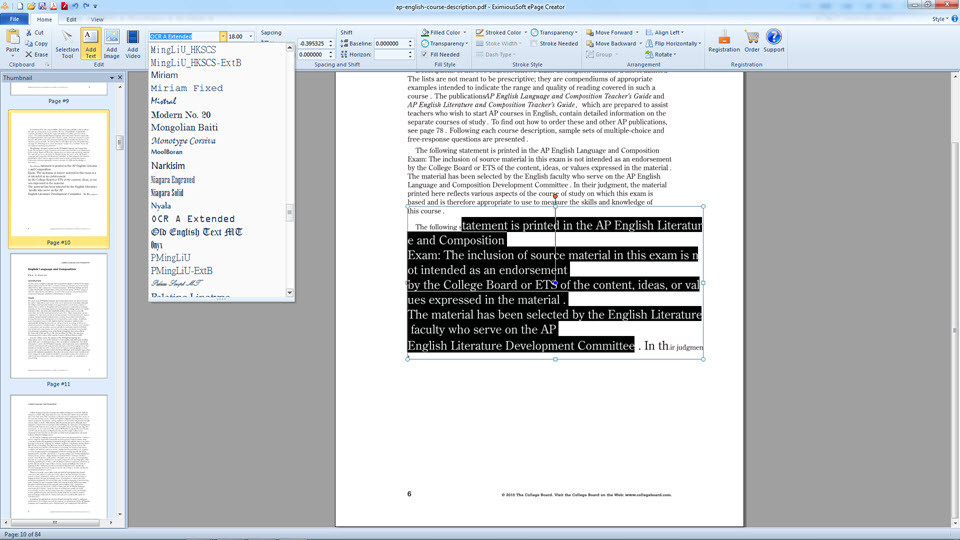Viewport: 960px width, 540px height.
Task: Open the font name dropdown arrow
Action: coord(223,37)
